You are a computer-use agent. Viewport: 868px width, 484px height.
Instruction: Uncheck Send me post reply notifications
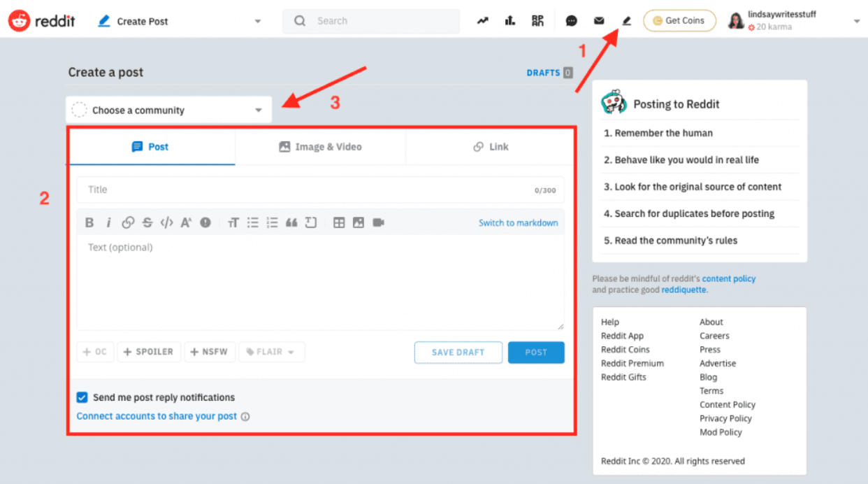82,397
